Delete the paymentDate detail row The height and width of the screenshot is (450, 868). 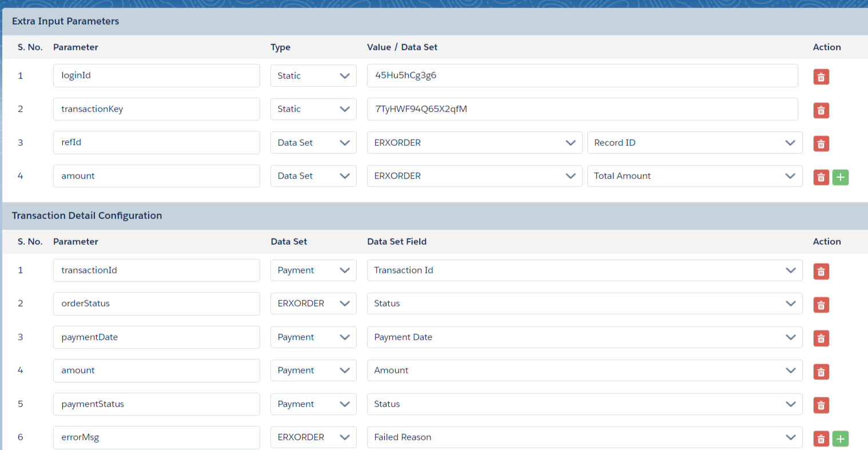[x=821, y=338]
